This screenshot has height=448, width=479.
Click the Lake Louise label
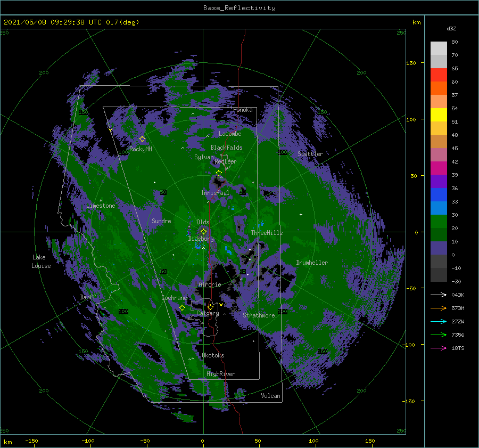pos(41,262)
